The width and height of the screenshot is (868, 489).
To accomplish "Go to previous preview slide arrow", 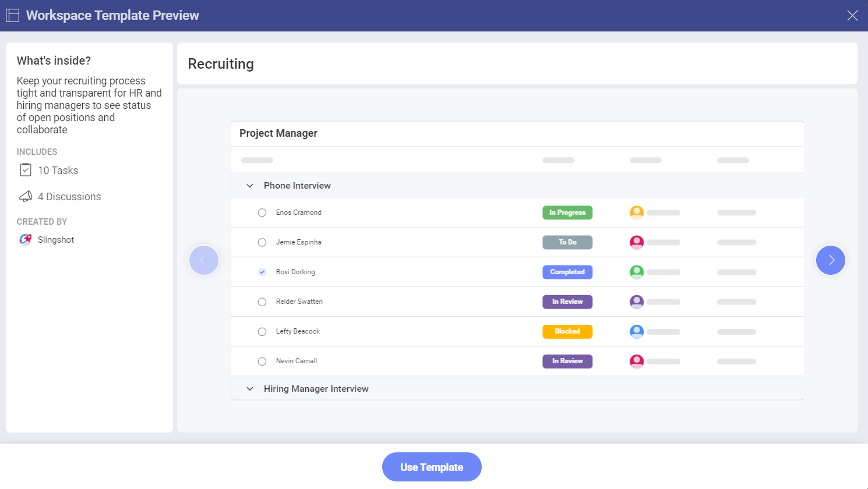I will coord(204,260).
